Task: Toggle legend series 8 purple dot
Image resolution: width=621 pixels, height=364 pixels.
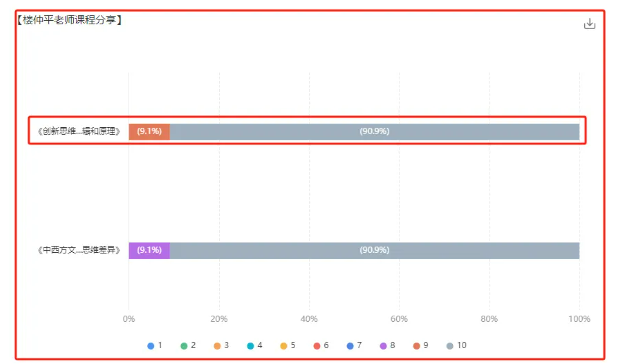Action: point(383,346)
